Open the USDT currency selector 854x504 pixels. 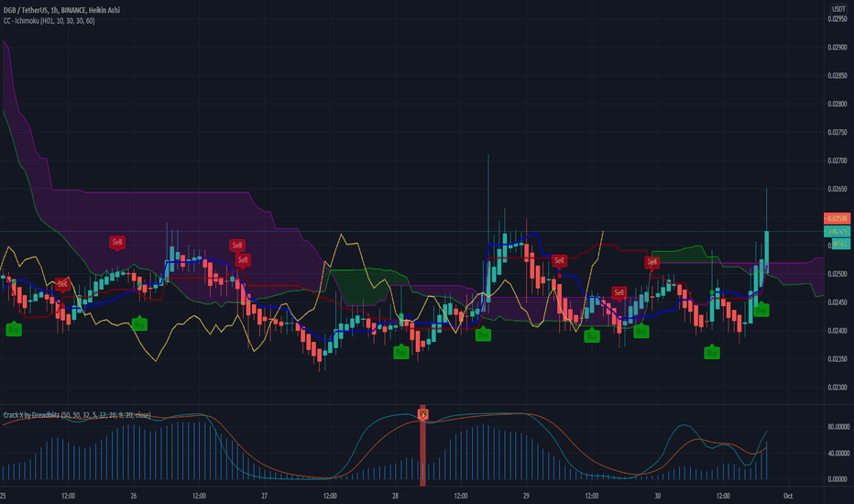pyautogui.click(x=838, y=9)
